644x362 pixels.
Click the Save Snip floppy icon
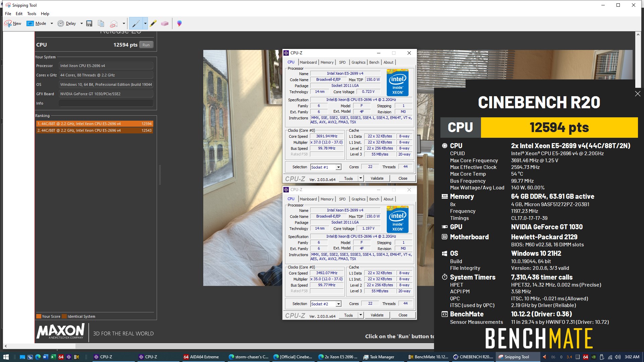tap(89, 23)
